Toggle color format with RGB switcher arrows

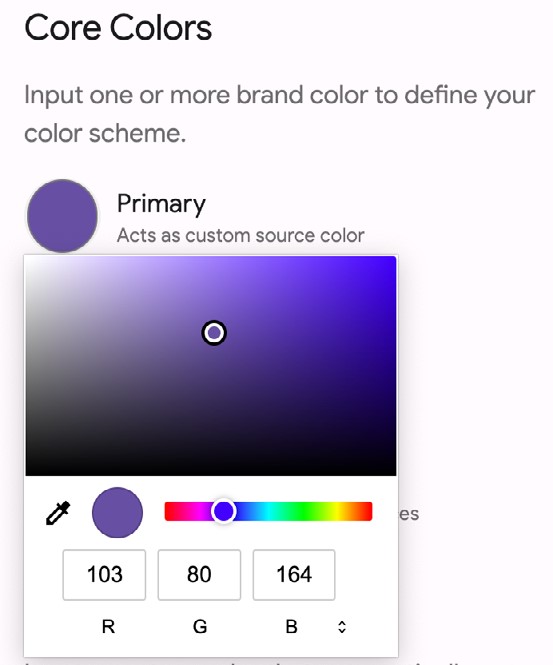(342, 627)
